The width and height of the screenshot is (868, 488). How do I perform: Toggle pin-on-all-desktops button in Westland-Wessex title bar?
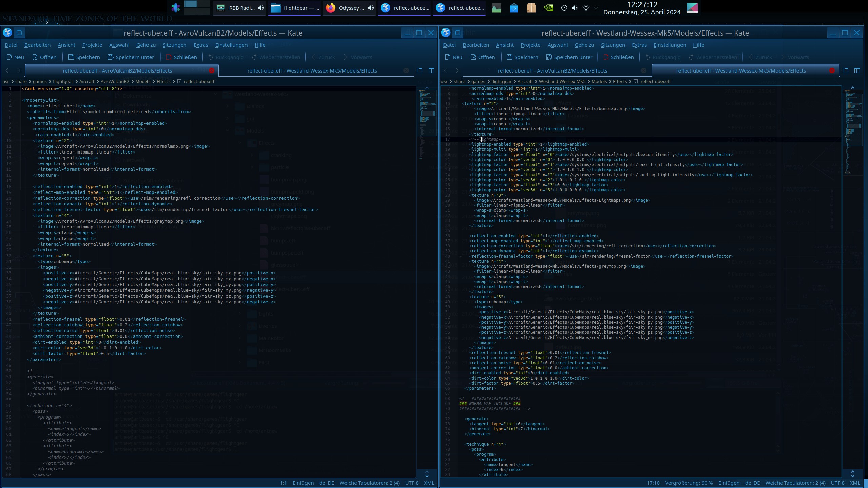(x=458, y=33)
